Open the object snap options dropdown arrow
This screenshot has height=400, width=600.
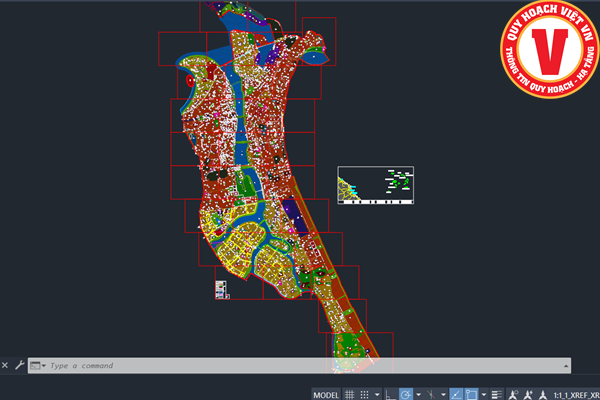click(x=484, y=394)
